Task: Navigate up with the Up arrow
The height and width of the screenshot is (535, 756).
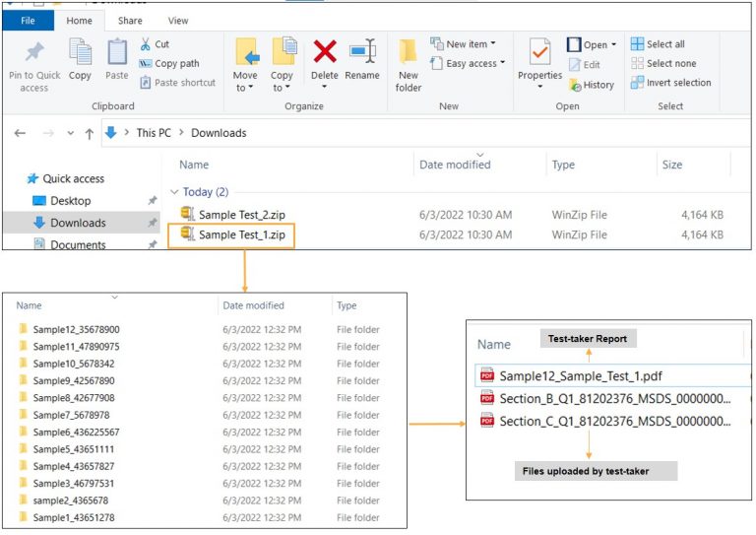Action: coord(90,133)
